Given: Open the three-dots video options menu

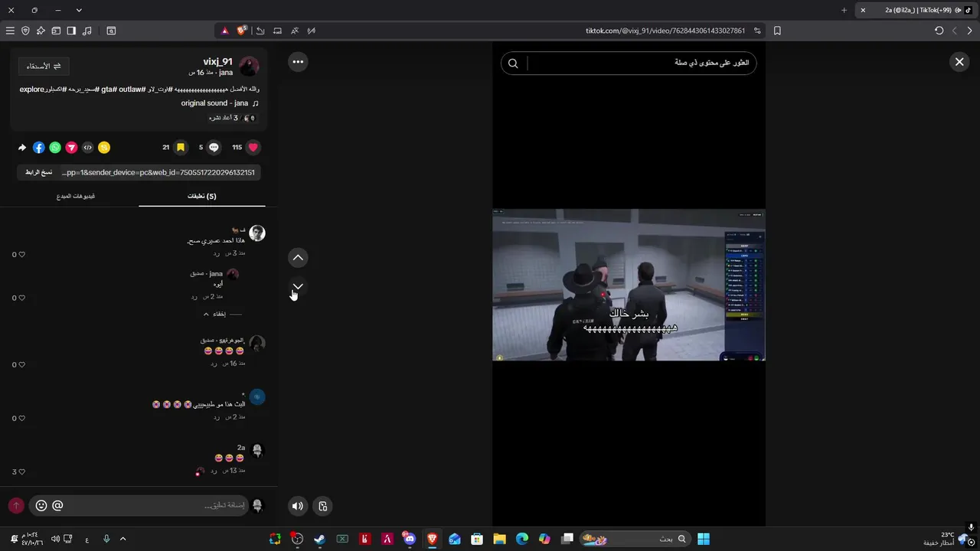Looking at the screenshot, I should 298,62.
